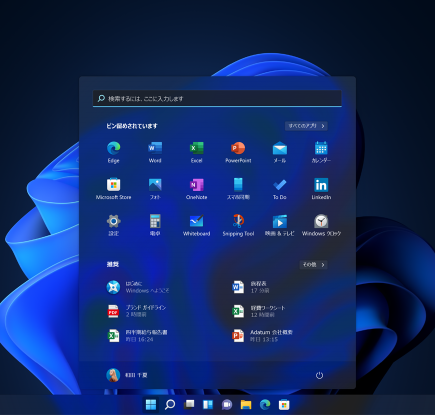Expand すべてのアプリ (All apps) list
The width and height of the screenshot is (435, 415).
(x=306, y=126)
